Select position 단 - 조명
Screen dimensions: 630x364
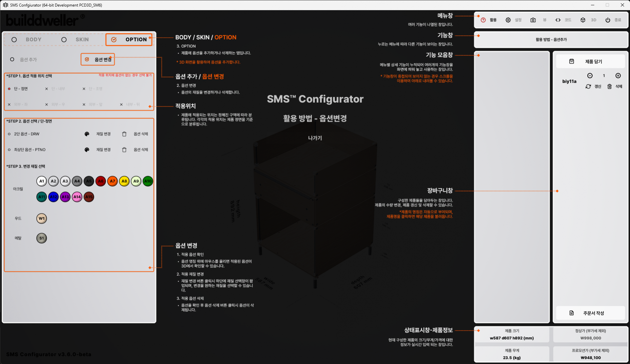click(x=93, y=89)
